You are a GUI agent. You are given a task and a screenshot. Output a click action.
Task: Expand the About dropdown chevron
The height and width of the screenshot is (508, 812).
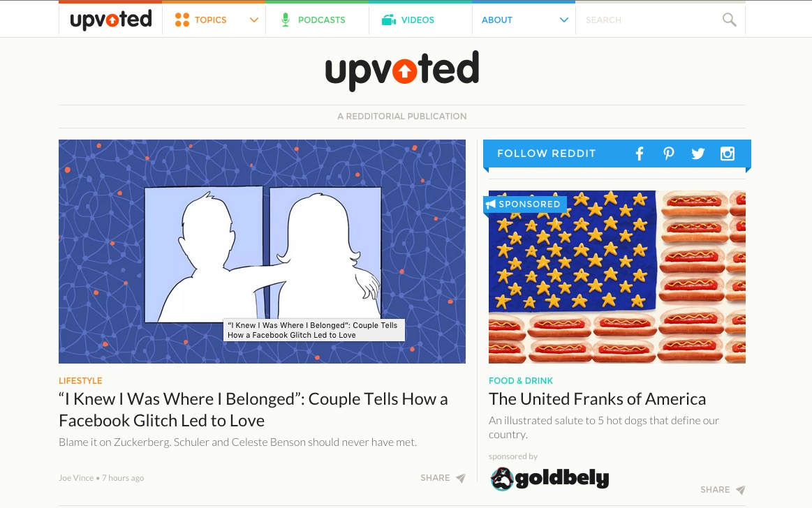tap(564, 20)
